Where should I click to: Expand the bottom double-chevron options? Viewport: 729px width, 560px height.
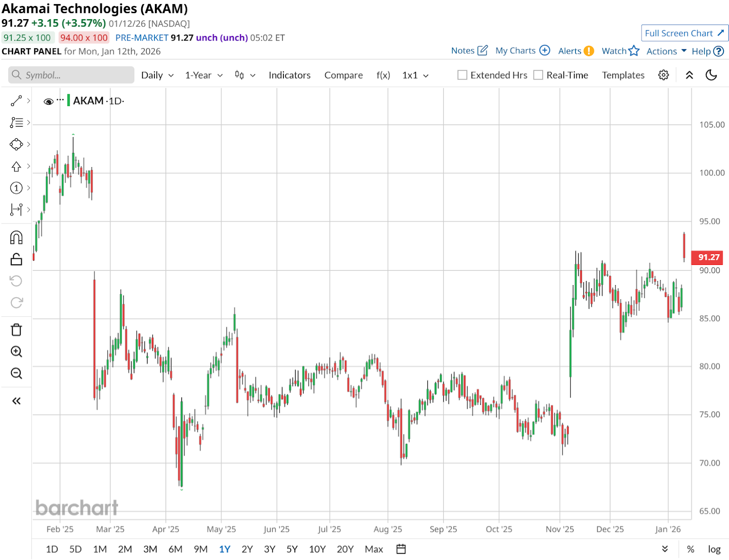665,549
